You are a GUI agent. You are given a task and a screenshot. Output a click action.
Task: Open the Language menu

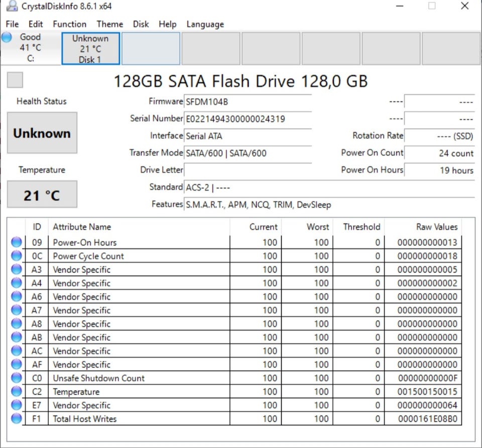(205, 24)
